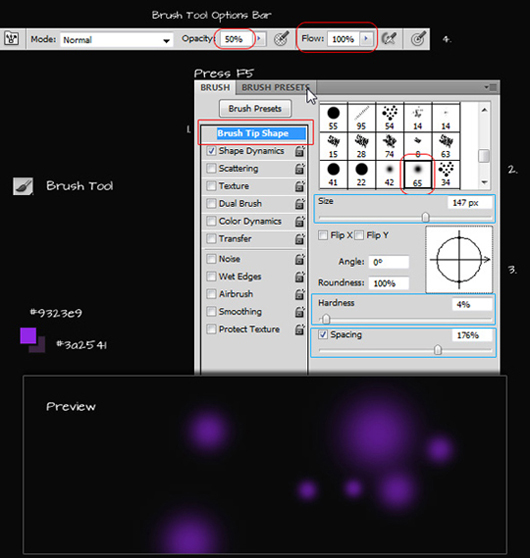Select the soft round 65 brush preset
Image resolution: width=530 pixels, height=558 pixels.
pyautogui.click(x=418, y=174)
